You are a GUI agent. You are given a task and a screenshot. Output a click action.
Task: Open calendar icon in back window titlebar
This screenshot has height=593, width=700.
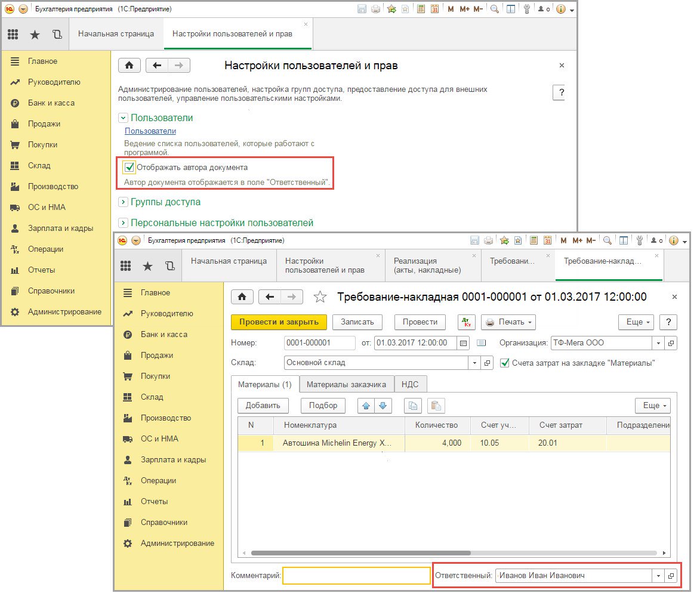pos(434,9)
